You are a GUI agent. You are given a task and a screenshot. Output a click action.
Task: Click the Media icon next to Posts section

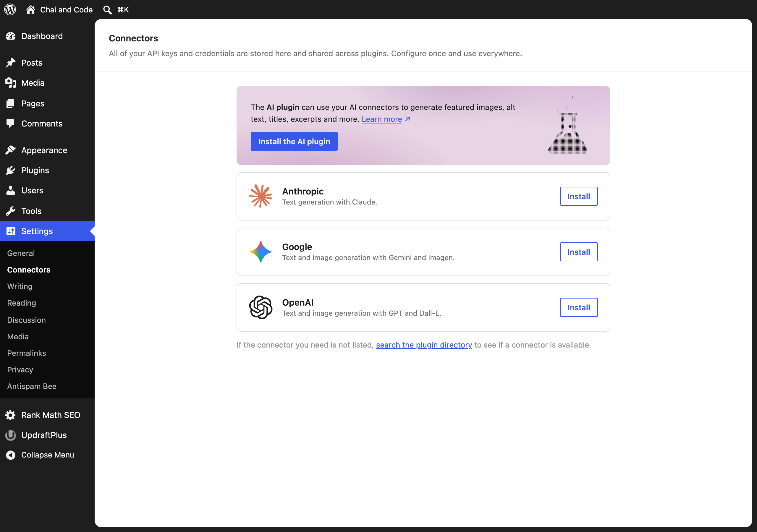(11, 83)
